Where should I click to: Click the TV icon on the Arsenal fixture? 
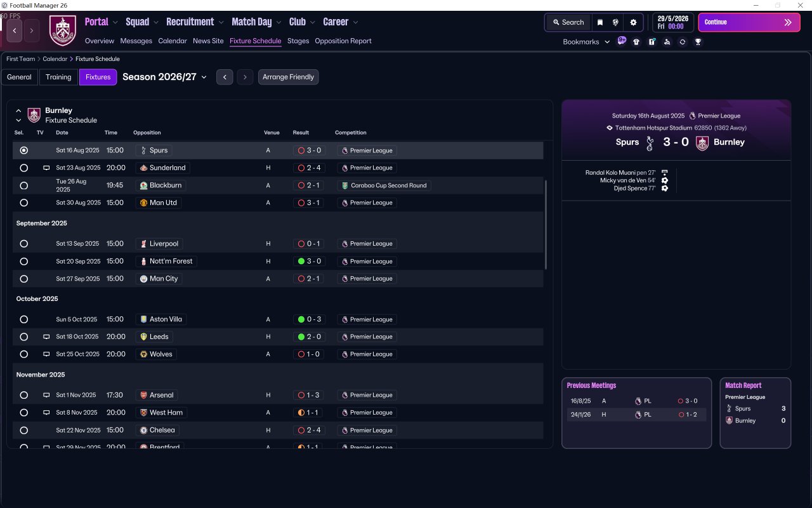[x=46, y=395]
